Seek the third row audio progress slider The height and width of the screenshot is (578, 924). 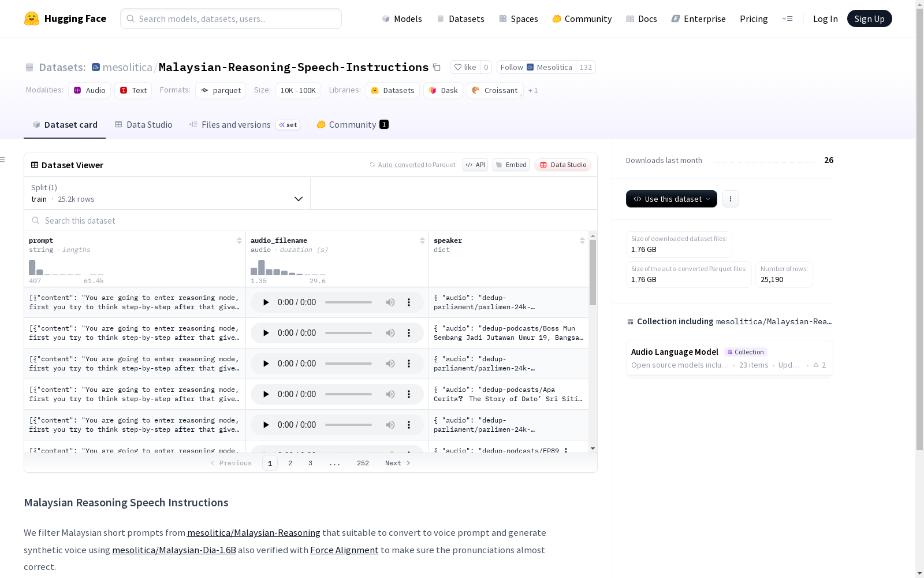coord(348,364)
